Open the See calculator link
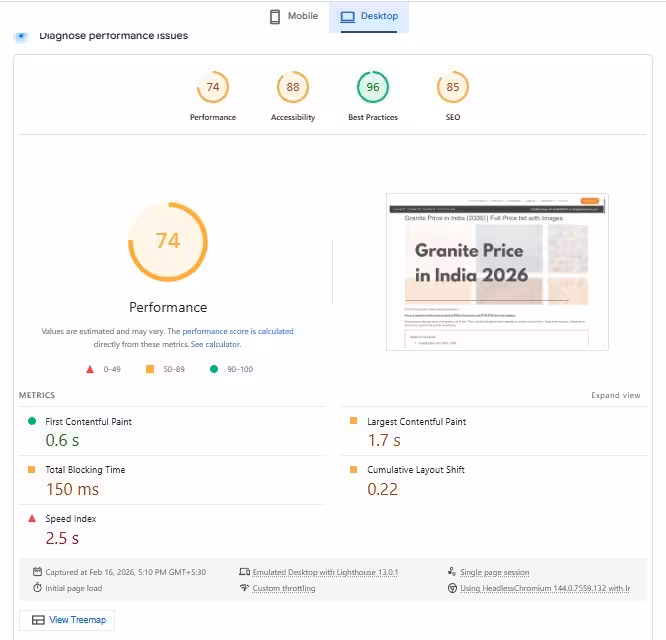 click(x=215, y=344)
